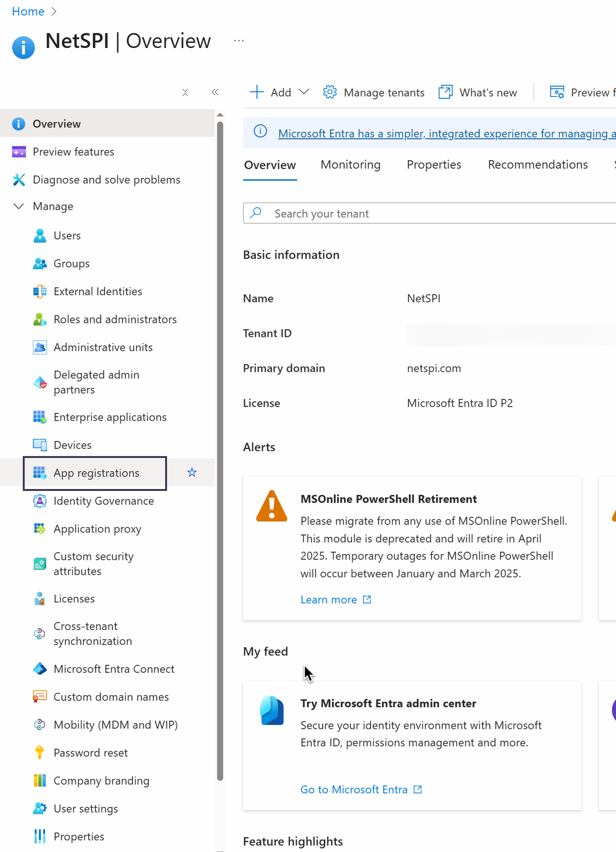Open Manage tenants in the toolbar

point(373,92)
